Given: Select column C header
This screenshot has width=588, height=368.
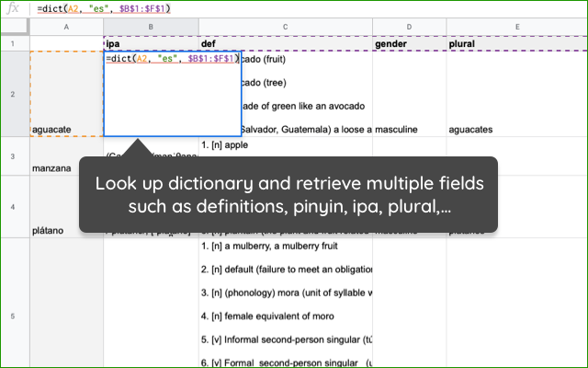Looking at the screenshot, I should coord(286,27).
